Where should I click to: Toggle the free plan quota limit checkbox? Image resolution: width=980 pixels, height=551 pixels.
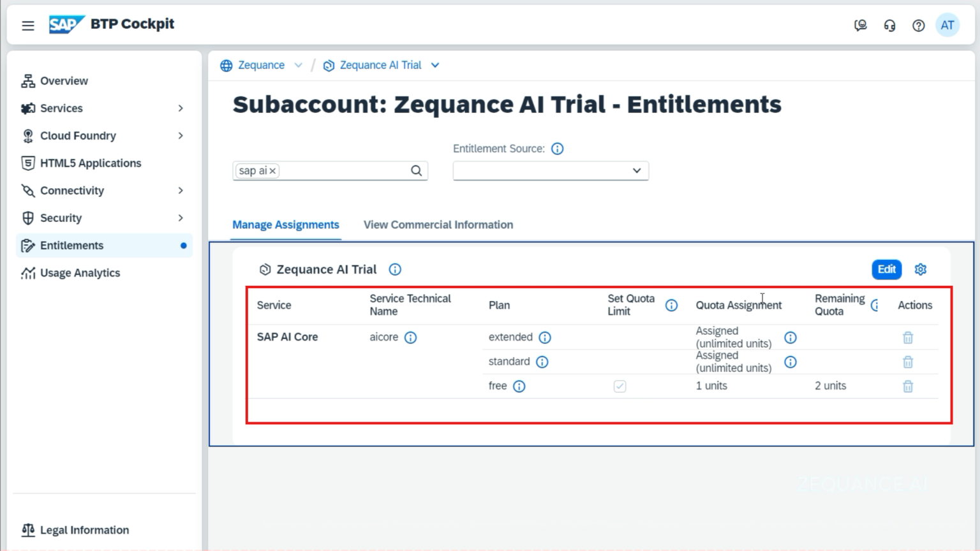[x=620, y=386]
